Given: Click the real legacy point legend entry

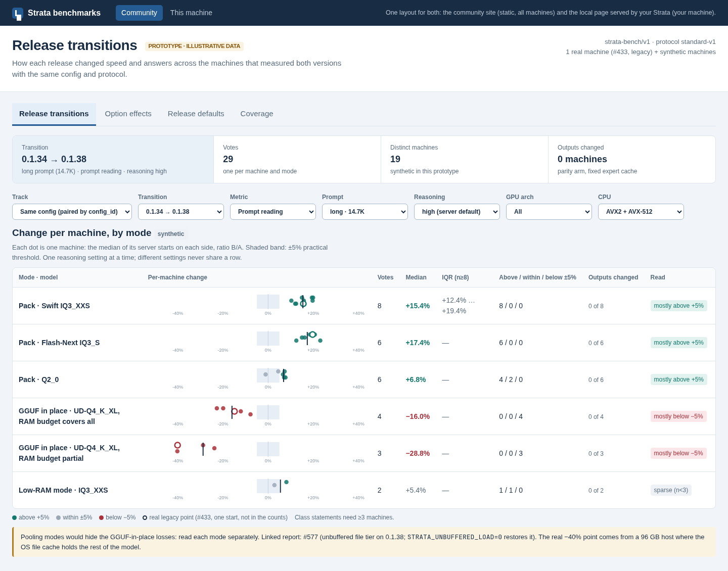Looking at the screenshot, I should [215, 517].
